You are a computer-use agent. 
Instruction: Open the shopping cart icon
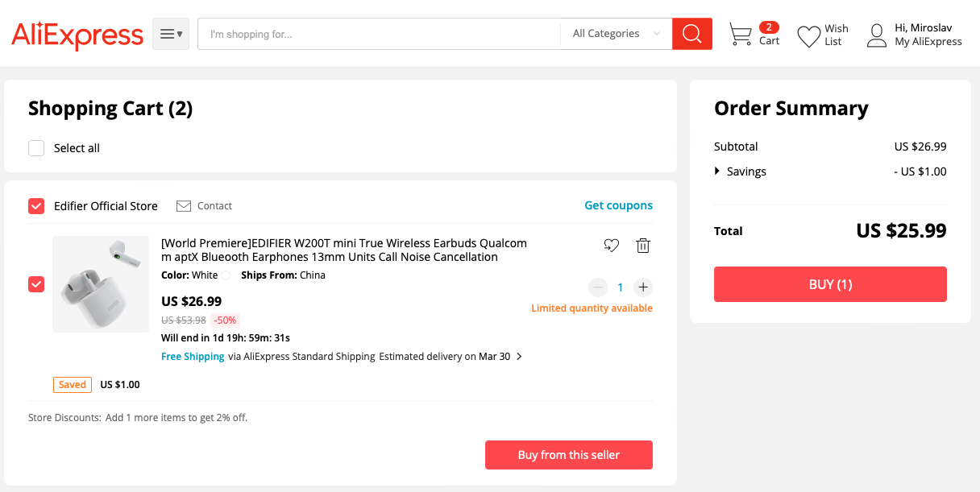[x=740, y=35]
